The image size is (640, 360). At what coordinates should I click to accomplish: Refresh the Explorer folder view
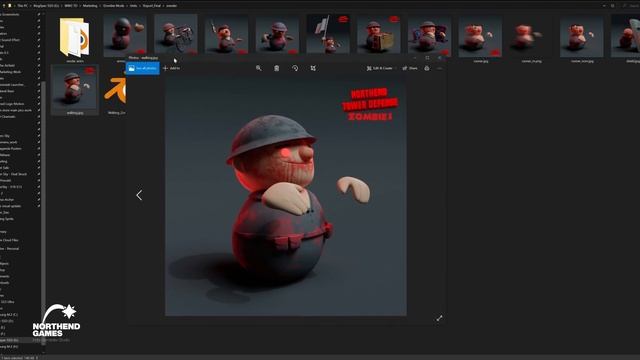pyautogui.click(x=613, y=6)
